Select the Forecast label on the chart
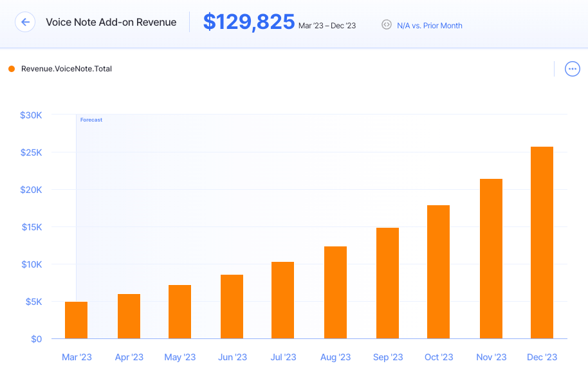This screenshot has width=588, height=386. [x=91, y=120]
